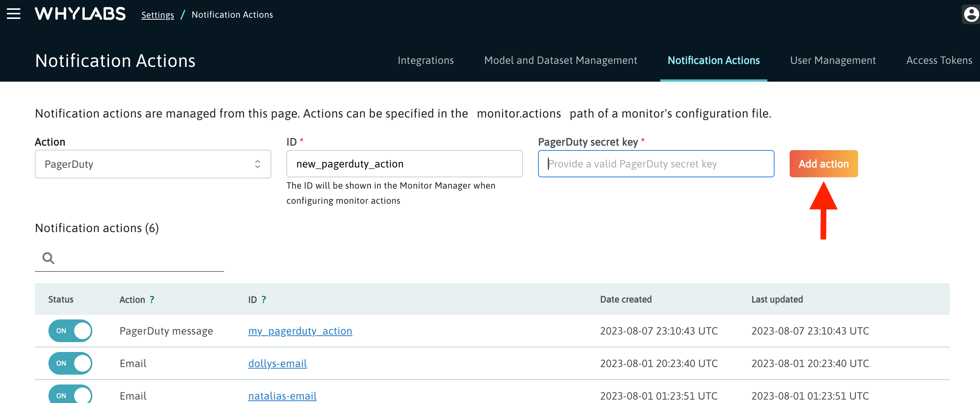Open the my_pagerduty_action details link
The height and width of the screenshot is (403, 980).
(300, 330)
